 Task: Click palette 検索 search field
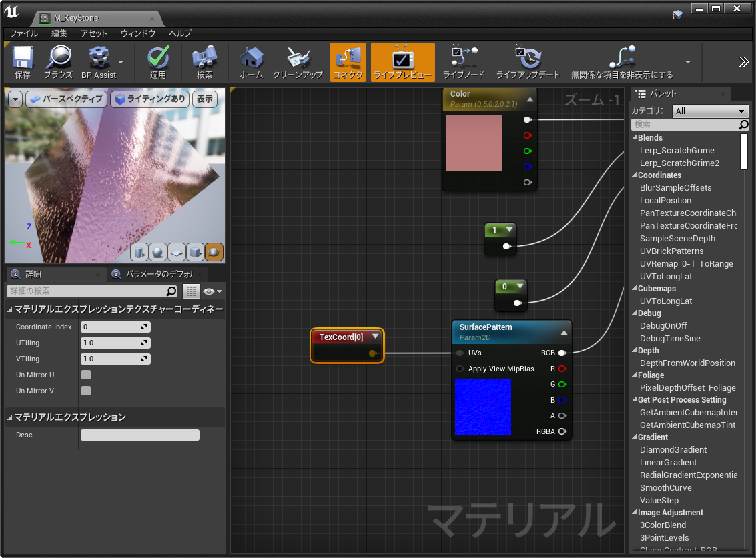(x=689, y=125)
